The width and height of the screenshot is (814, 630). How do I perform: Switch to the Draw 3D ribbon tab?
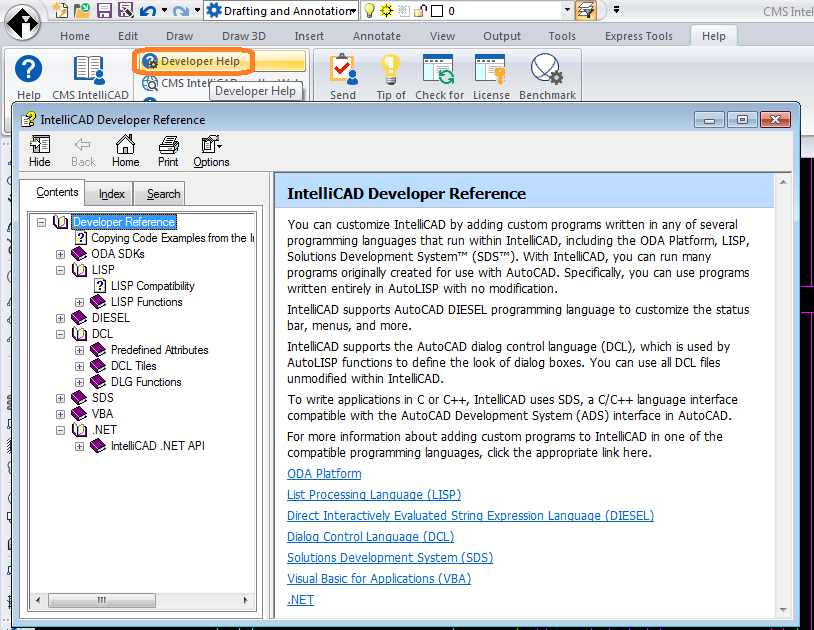(243, 36)
